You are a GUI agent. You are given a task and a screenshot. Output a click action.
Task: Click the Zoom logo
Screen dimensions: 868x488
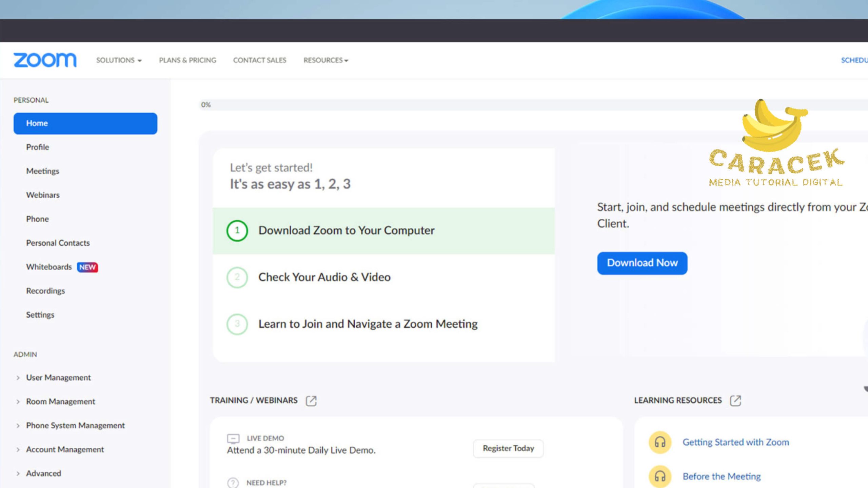point(45,60)
